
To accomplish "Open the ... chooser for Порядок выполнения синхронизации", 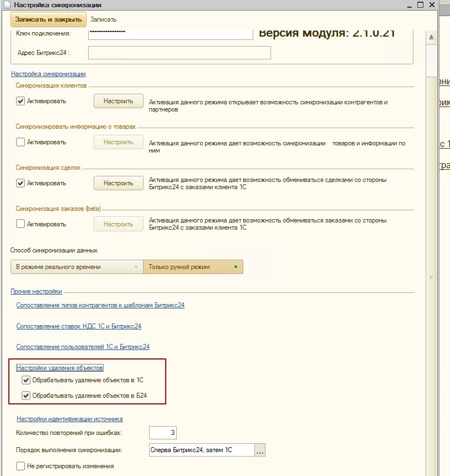I will pos(260,450).
